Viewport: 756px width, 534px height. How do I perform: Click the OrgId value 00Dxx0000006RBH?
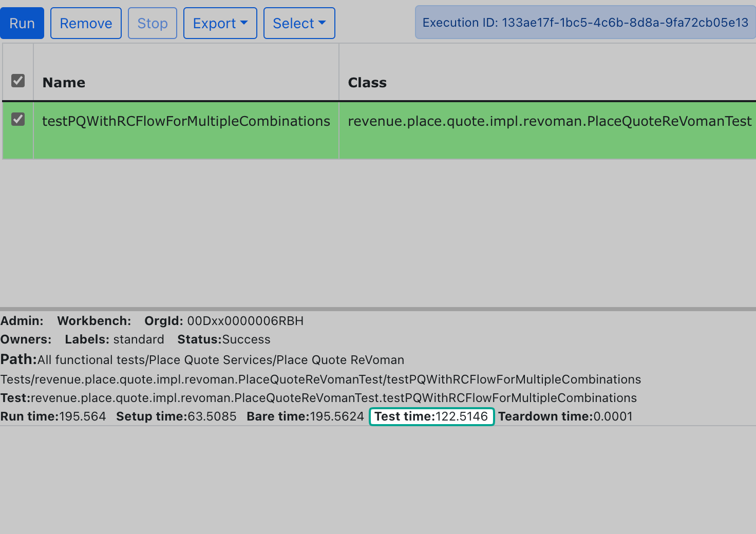(245, 321)
